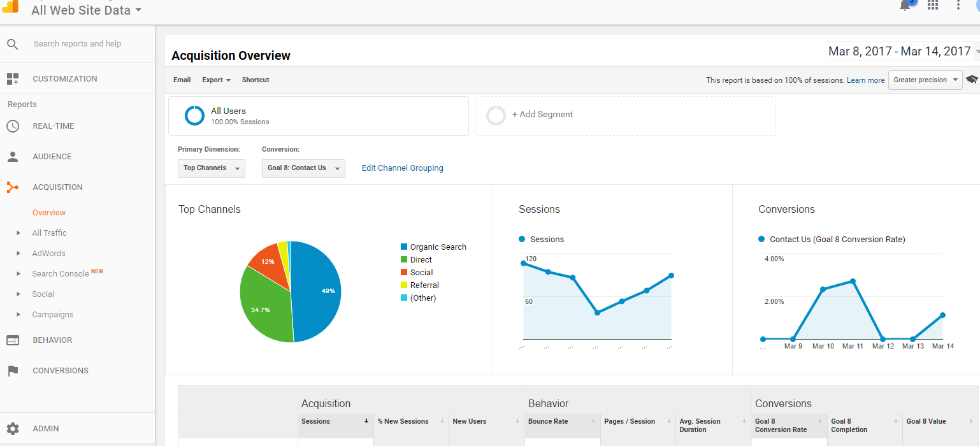Open the All Web Site Data view selector
Image resolution: width=980 pixels, height=446 pixels.
[x=87, y=10]
